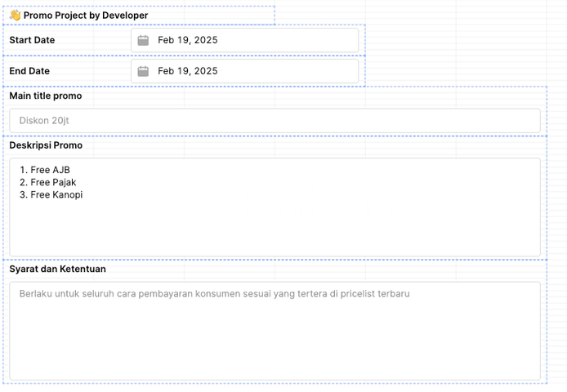Click blank space below Free Kanopi in the description box
This screenshot has width=567, height=392.
[275, 228]
